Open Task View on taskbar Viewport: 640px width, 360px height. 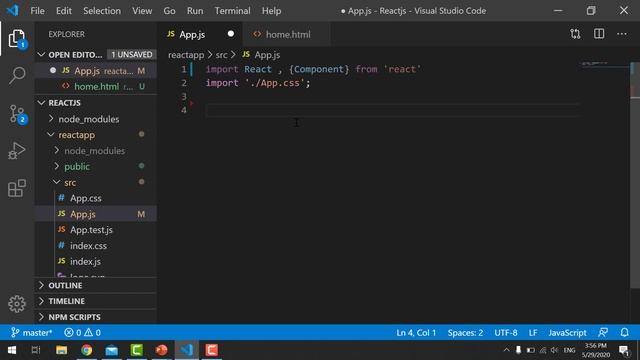click(x=36, y=350)
